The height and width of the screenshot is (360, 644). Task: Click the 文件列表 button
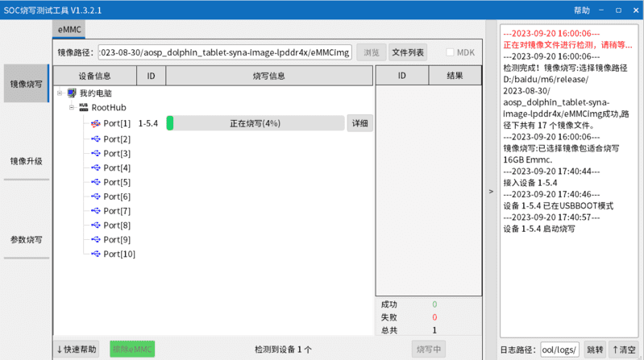point(408,52)
